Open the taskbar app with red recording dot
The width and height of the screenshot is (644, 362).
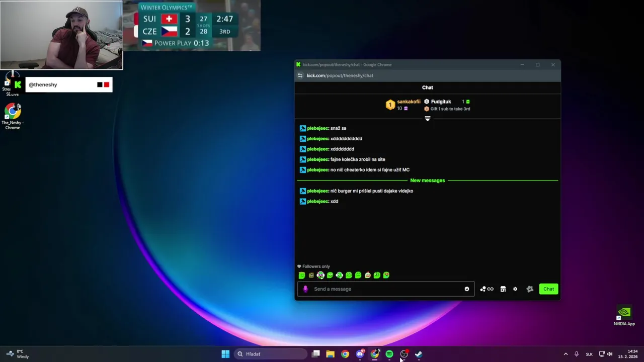click(404, 354)
